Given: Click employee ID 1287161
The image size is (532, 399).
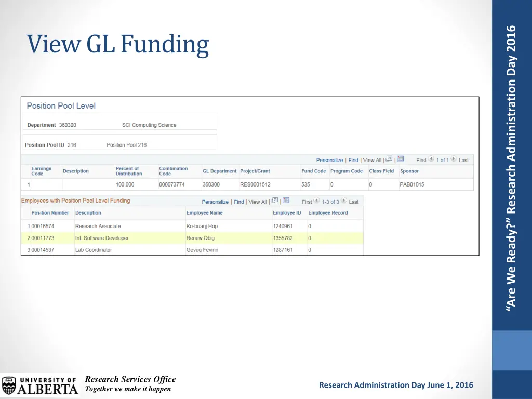Looking at the screenshot, I should coord(283,250).
